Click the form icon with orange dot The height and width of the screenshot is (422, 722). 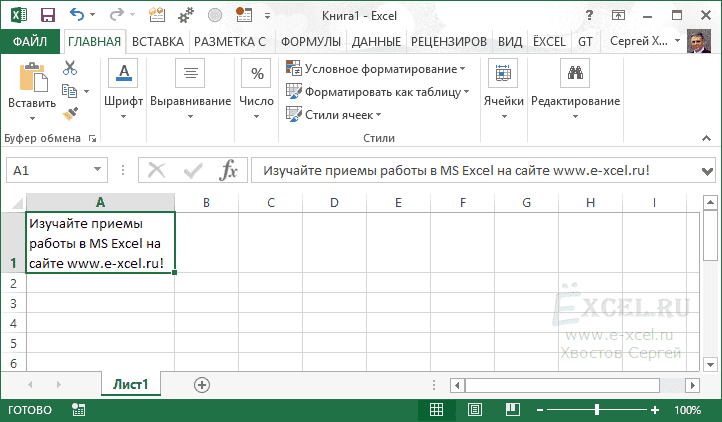click(x=244, y=15)
